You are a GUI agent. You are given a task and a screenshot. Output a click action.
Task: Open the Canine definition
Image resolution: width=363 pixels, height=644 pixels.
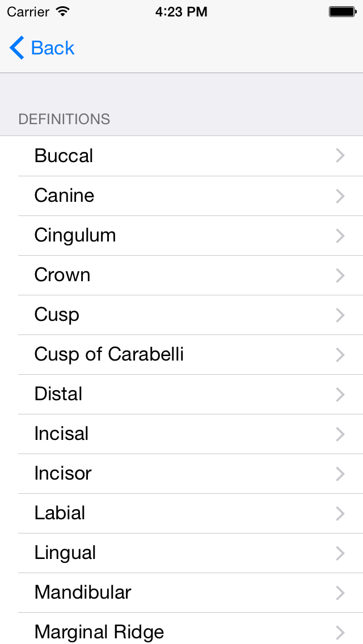64,196
